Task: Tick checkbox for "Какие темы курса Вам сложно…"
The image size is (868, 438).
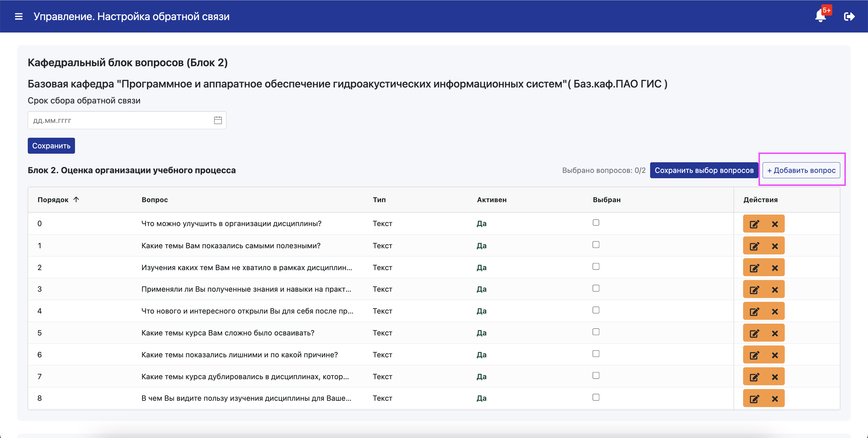Action: [596, 332]
